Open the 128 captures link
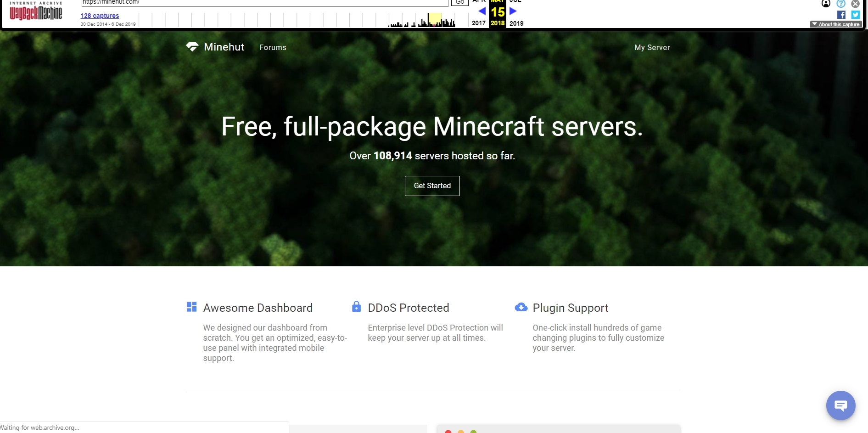 100,16
